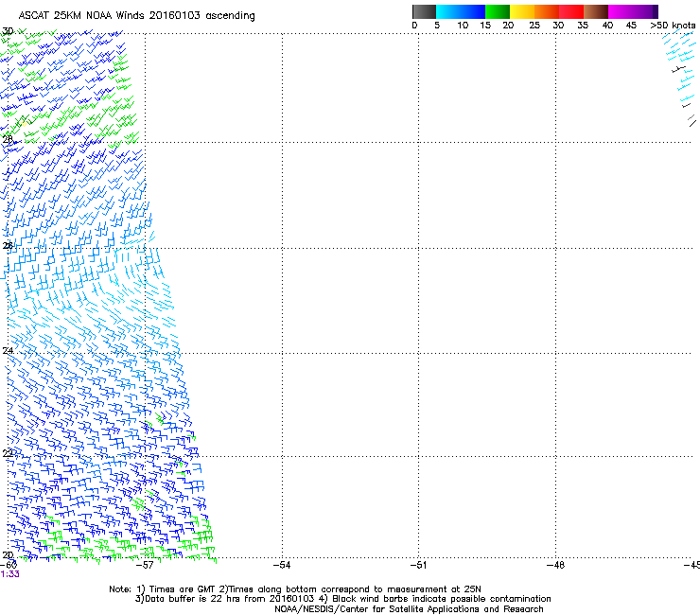The width and height of the screenshot is (700, 615).
Task: Click the 'NOAA/NESDIS/Center for Satellite Applications' credit
Action: 409,609
